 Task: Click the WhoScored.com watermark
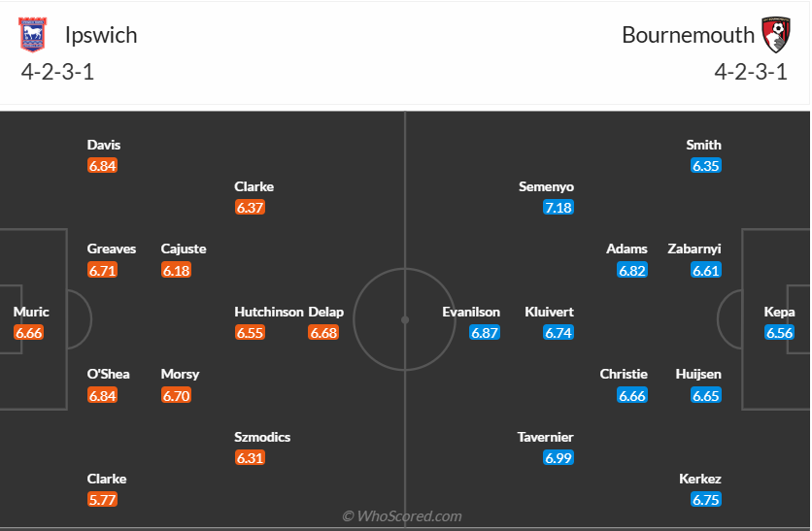tap(402, 516)
